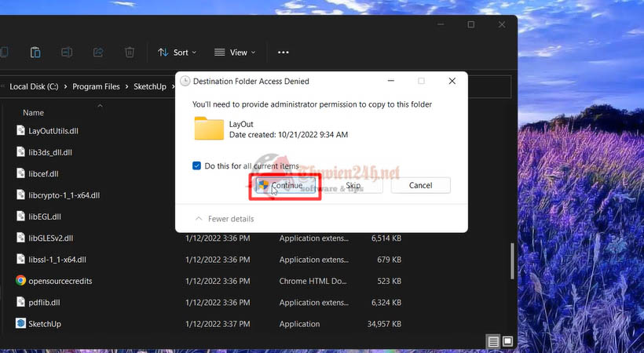Select LayOutUtils.dll file
The image size is (644, 353).
tap(53, 131)
